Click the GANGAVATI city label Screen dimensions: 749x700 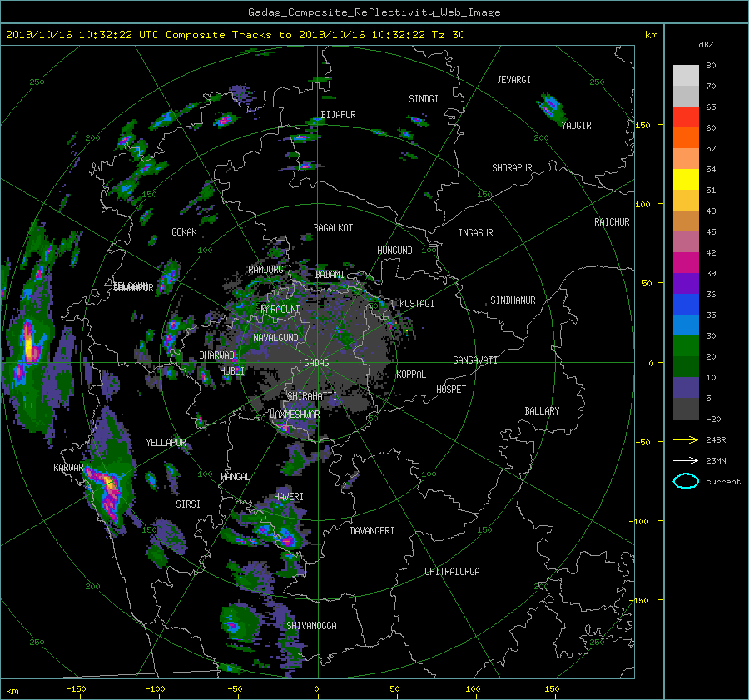(x=475, y=360)
